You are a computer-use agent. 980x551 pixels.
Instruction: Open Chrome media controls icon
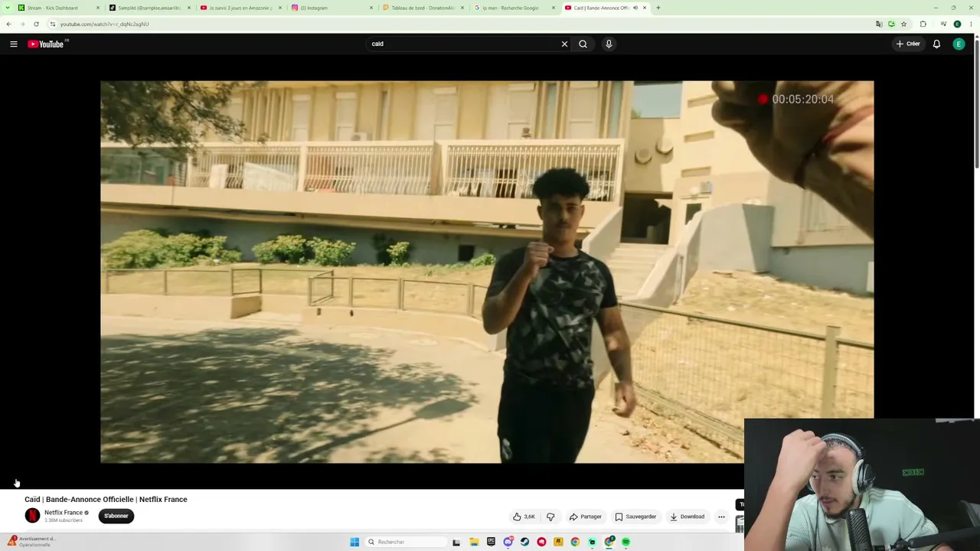pos(943,24)
